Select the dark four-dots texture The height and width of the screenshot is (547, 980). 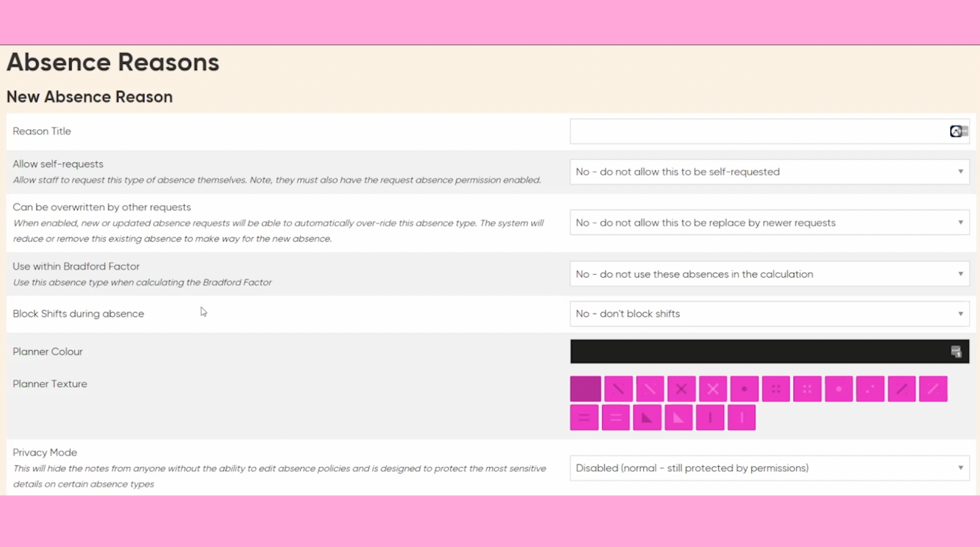point(776,389)
